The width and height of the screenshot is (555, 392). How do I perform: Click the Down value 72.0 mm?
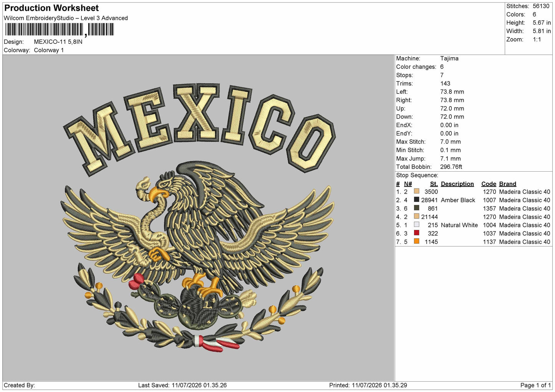click(452, 117)
